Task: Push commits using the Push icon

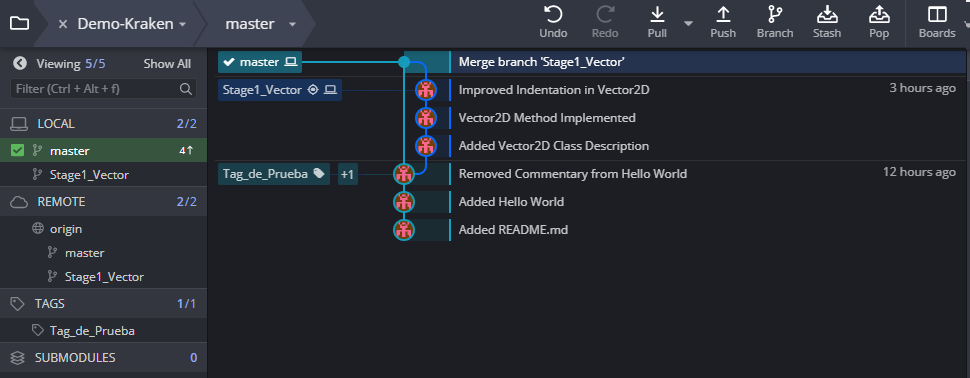Action: coord(723,14)
